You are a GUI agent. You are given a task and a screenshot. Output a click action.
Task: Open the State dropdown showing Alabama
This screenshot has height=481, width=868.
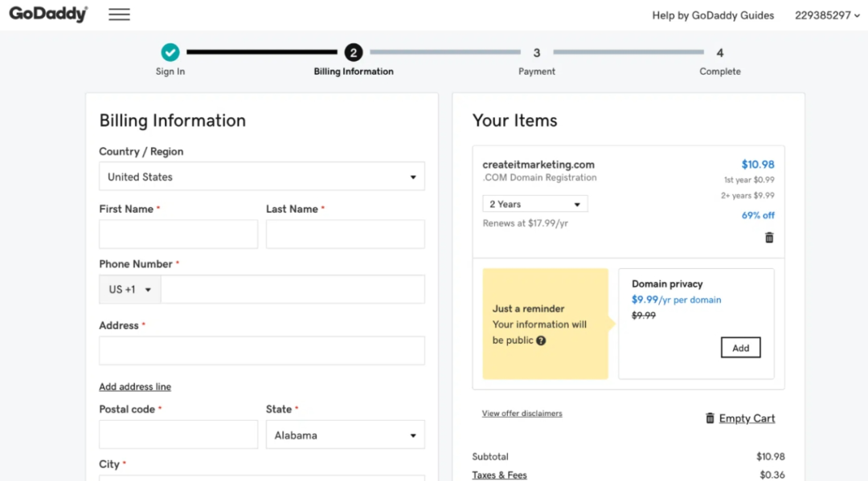click(x=345, y=435)
